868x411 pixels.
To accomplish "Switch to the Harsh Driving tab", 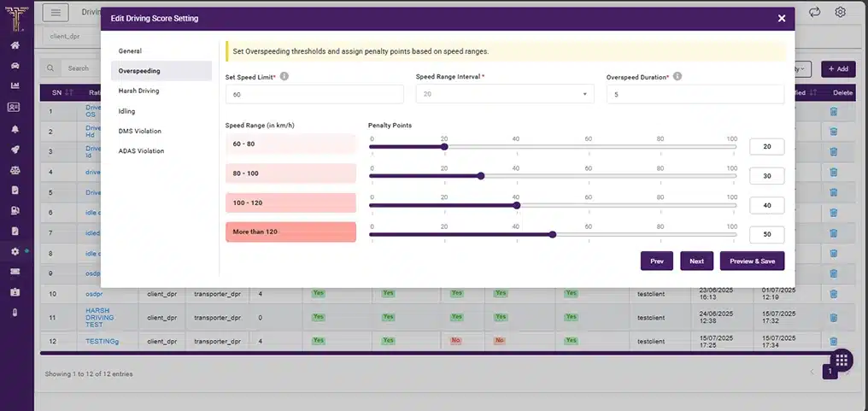I will pos(139,91).
